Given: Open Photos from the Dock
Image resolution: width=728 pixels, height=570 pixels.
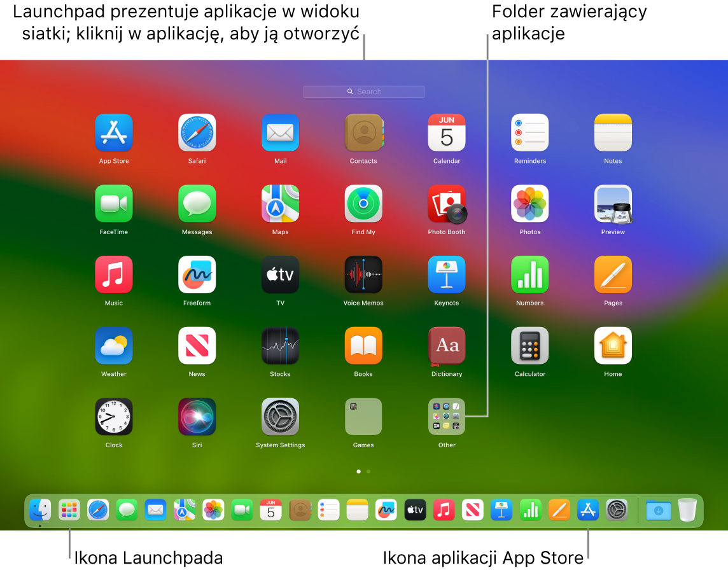Looking at the screenshot, I should click(213, 510).
